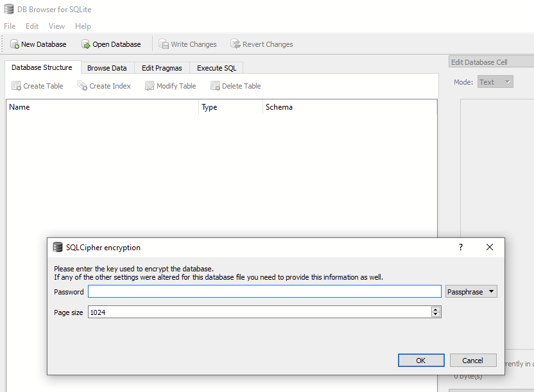Image resolution: width=534 pixels, height=392 pixels.
Task: Decrease page size with down arrow
Action: (436, 314)
